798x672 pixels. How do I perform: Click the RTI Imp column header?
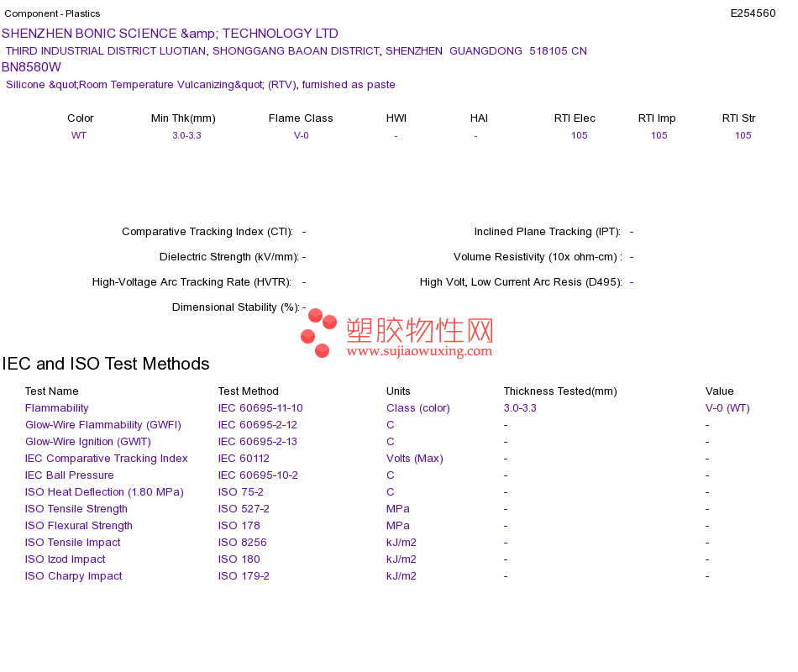pyautogui.click(x=657, y=118)
